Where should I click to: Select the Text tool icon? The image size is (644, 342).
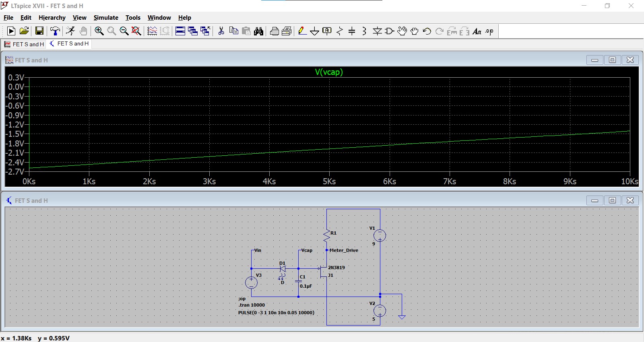tap(477, 31)
